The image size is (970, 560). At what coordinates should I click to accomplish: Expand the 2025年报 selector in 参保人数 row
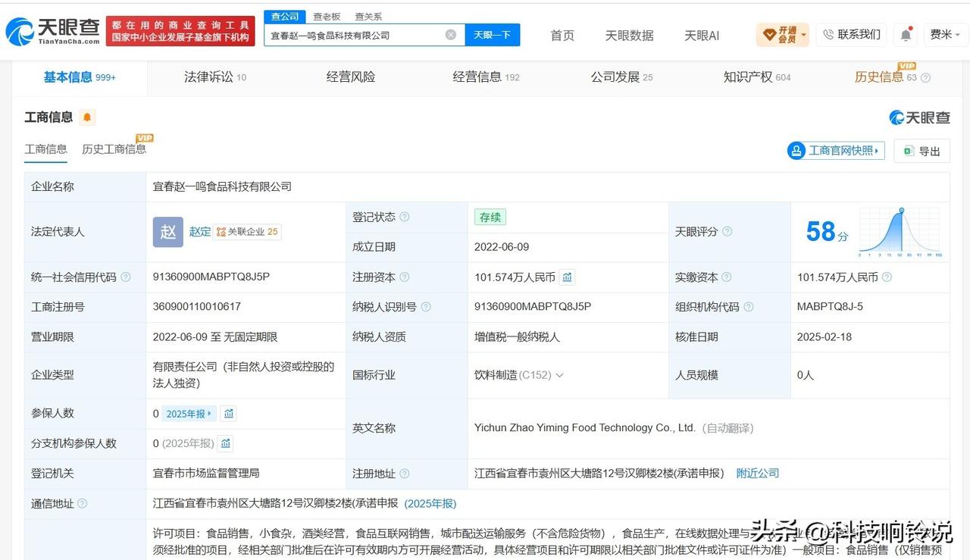pos(190,414)
